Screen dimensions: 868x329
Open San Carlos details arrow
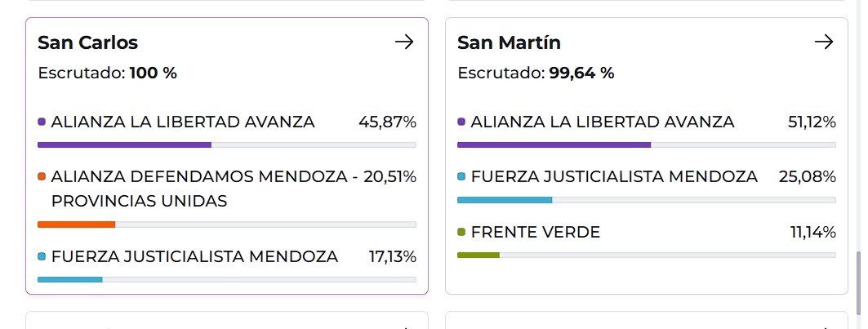(404, 42)
